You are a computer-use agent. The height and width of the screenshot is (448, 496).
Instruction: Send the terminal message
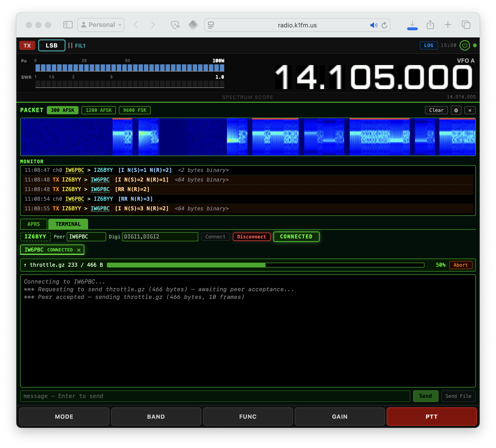click(x=425, y=396)
